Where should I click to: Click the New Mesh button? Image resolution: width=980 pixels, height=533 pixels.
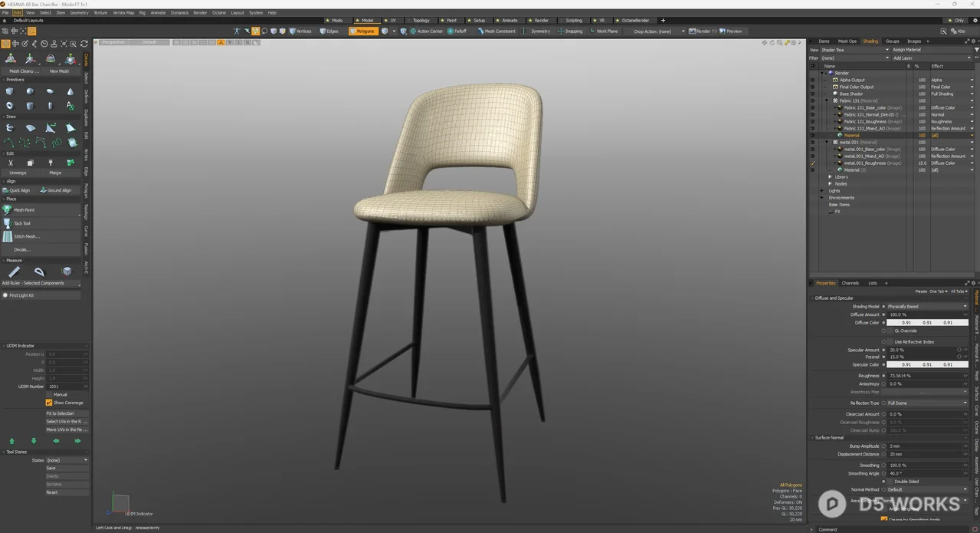tap(60, 71)
